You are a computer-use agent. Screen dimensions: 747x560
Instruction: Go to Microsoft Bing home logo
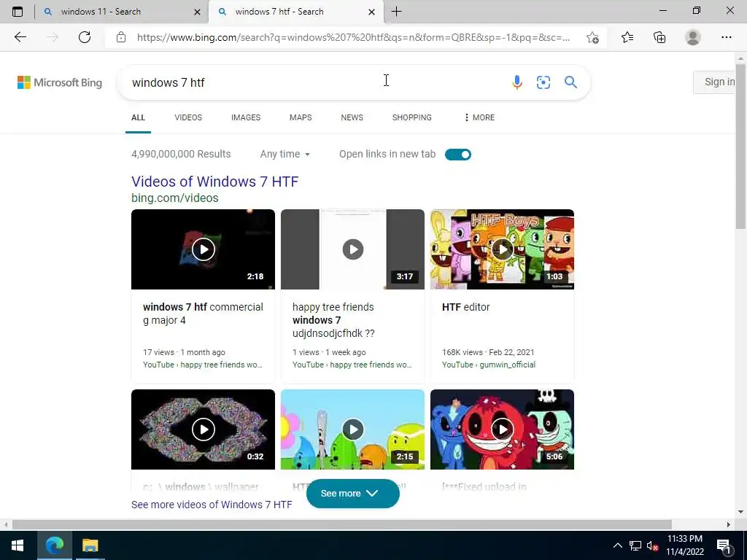pos(60,82)
